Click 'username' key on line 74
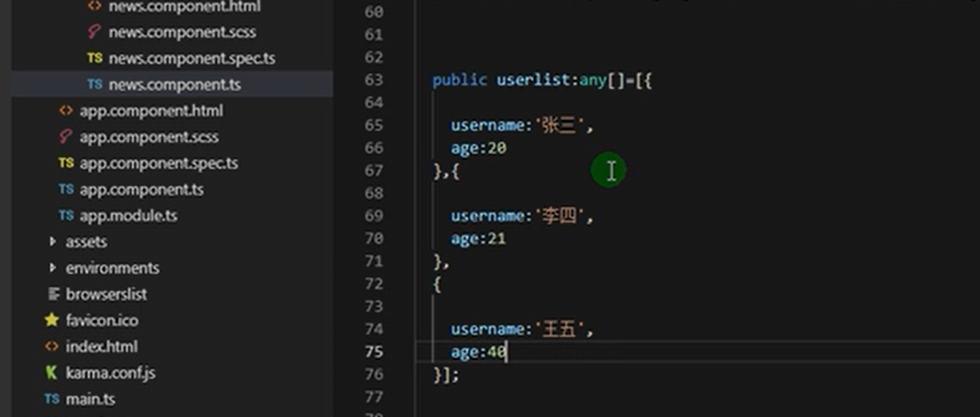 (x=487, y=330)
